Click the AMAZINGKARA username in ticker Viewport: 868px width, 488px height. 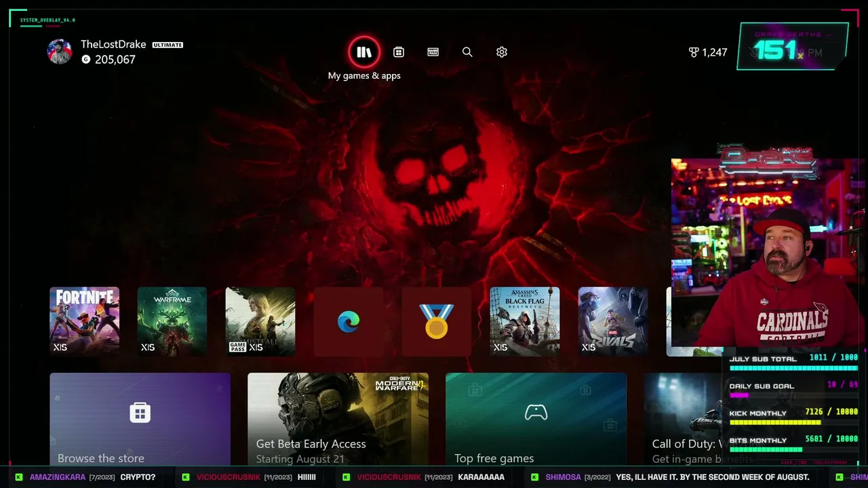pos(58,477)
